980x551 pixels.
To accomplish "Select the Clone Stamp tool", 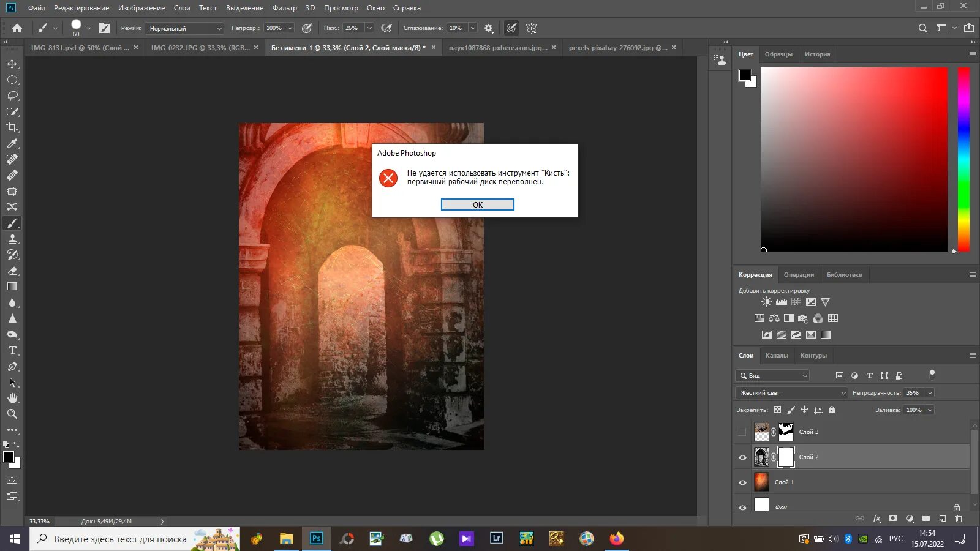I will tap(12, 239).
